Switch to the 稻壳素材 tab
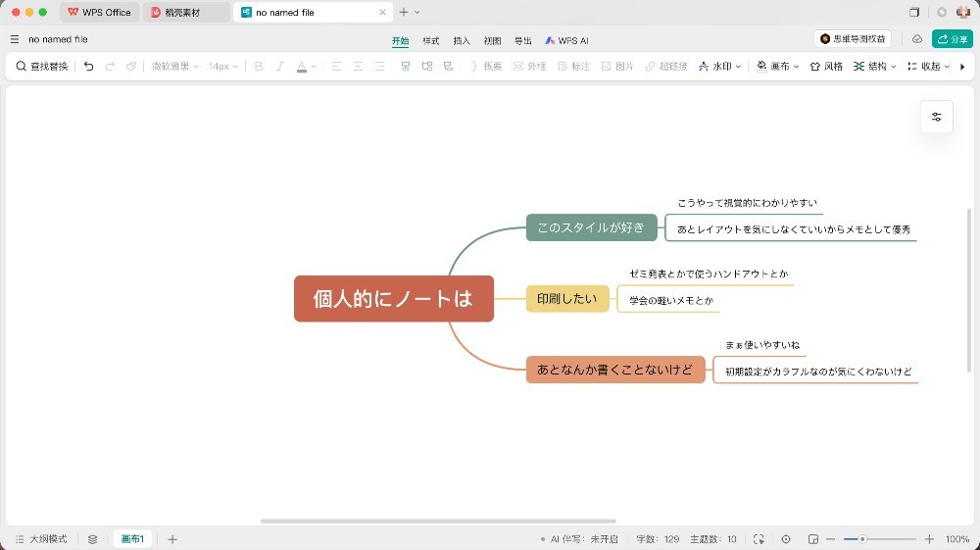Image resolution: width=980 pixels, height=550 pixels. tap(186, 12)
